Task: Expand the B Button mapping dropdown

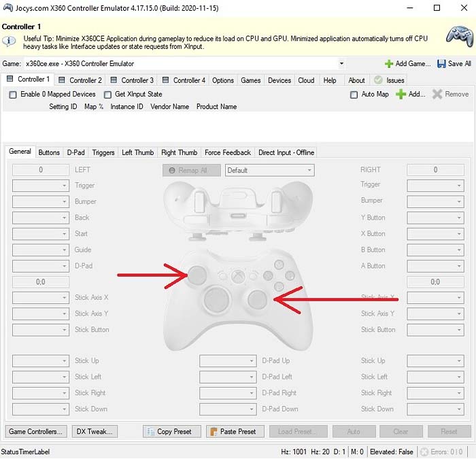Action: (435, 250)
